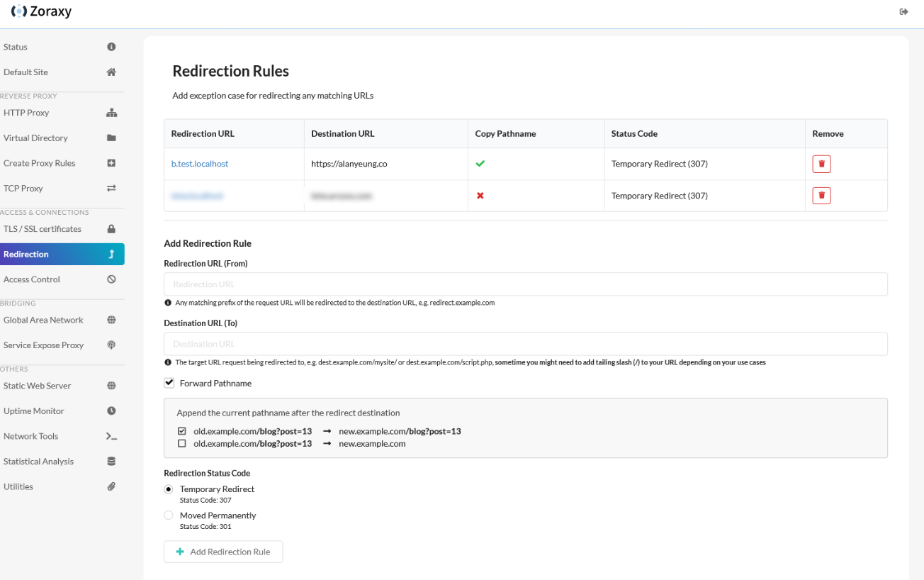Open Access Control page
The width and height of the screenshot is (924, 580).
pos(62,279)
